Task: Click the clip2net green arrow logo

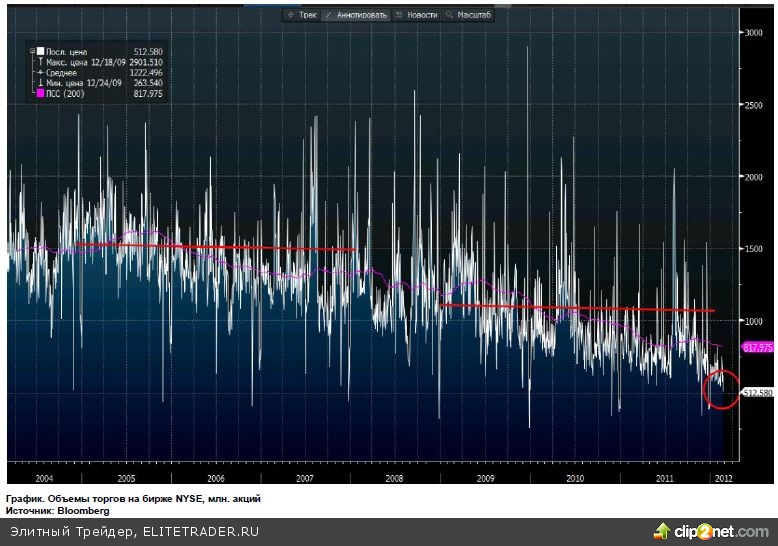Action: pyautogui.click(x=663, y=529)
